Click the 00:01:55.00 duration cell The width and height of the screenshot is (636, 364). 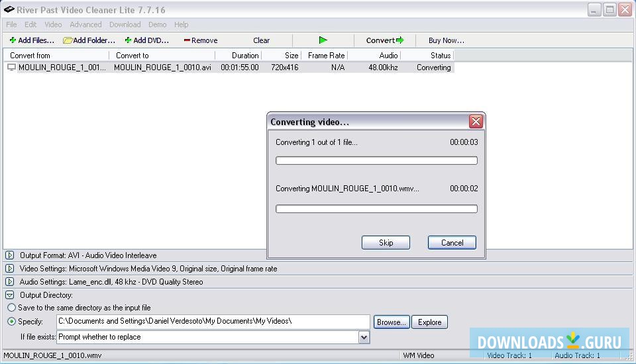click(240, 68)
